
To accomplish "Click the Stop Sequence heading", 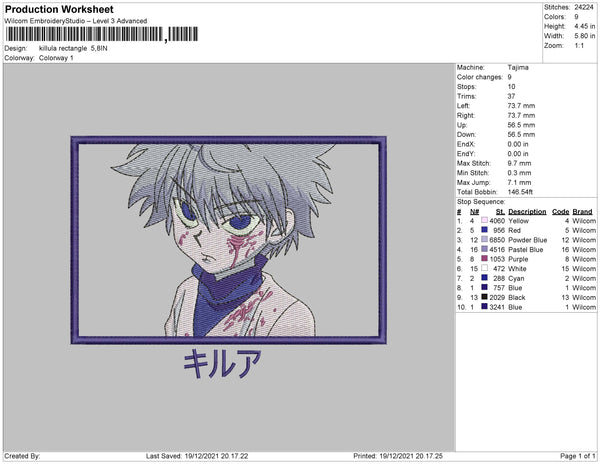I will click(481, 202).
